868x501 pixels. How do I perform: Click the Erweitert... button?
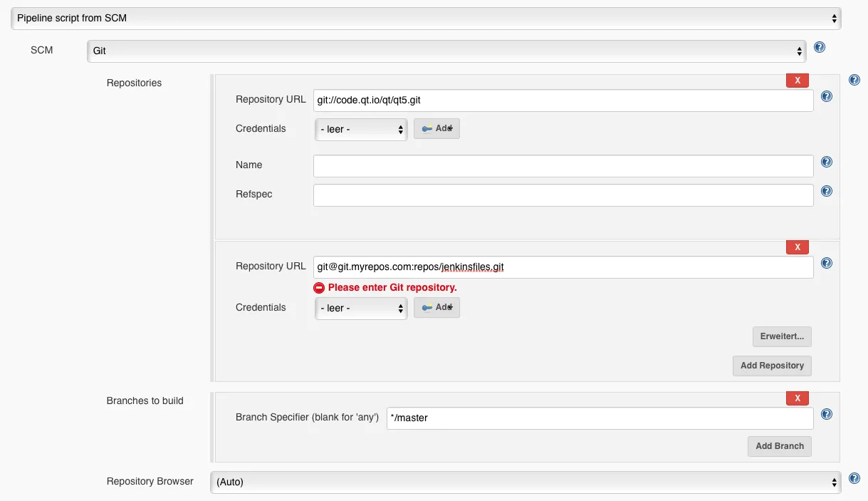pyautogui.click(x=782, y=336)
